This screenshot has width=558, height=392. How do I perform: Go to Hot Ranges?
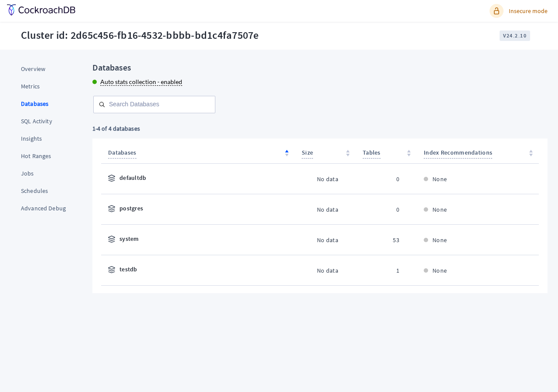pos(36,156)
